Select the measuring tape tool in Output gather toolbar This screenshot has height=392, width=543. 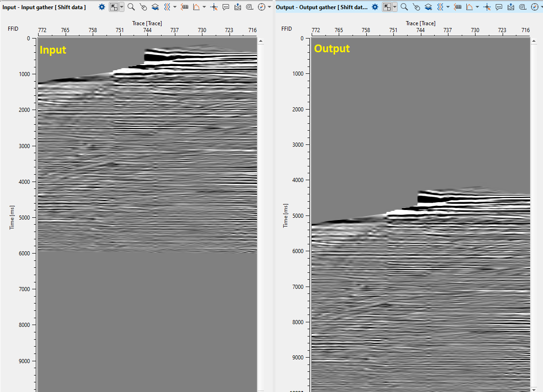tap(523, 7)
